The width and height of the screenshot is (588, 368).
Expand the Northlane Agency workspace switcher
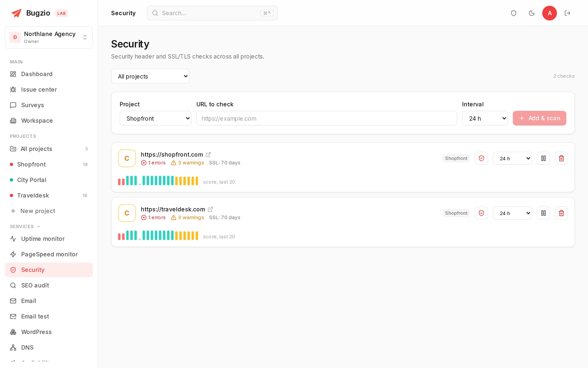pos(49,37)
